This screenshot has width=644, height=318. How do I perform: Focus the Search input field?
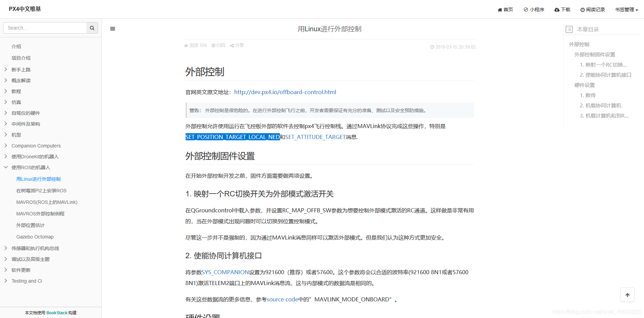[x=45, y=28]
